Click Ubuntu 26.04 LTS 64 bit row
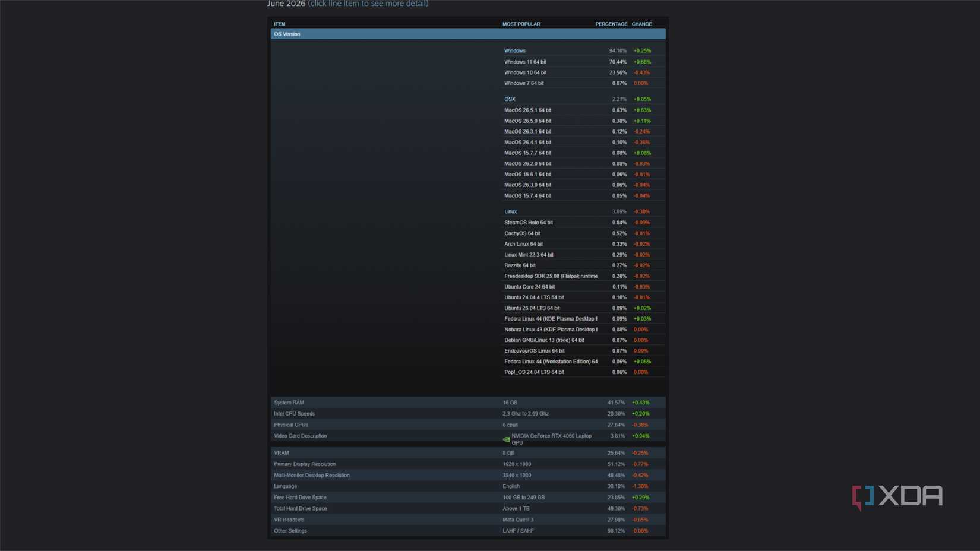The height and width of the screenshot is (551, 980). tap(583, 308)
